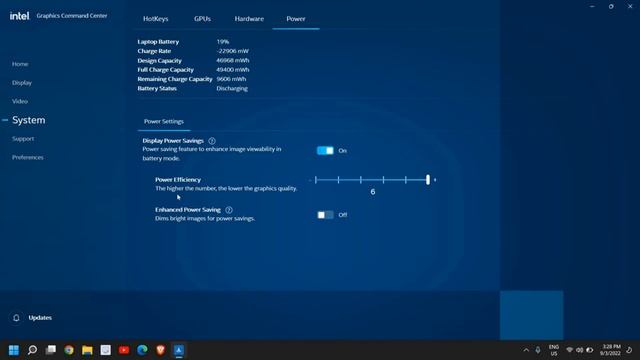Minimize the Graphics Command Center window
This screenshot has width=640, height=360.
click(x=592, y=7)
